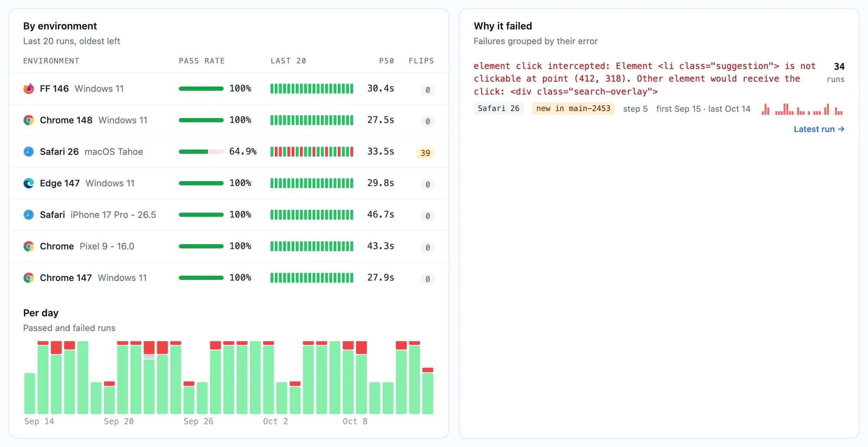Image resolution: width=868 pixels, height=447 pixels.
Task: Click 'first Sep 15 · last Oct 14' text
Action: 703,109
